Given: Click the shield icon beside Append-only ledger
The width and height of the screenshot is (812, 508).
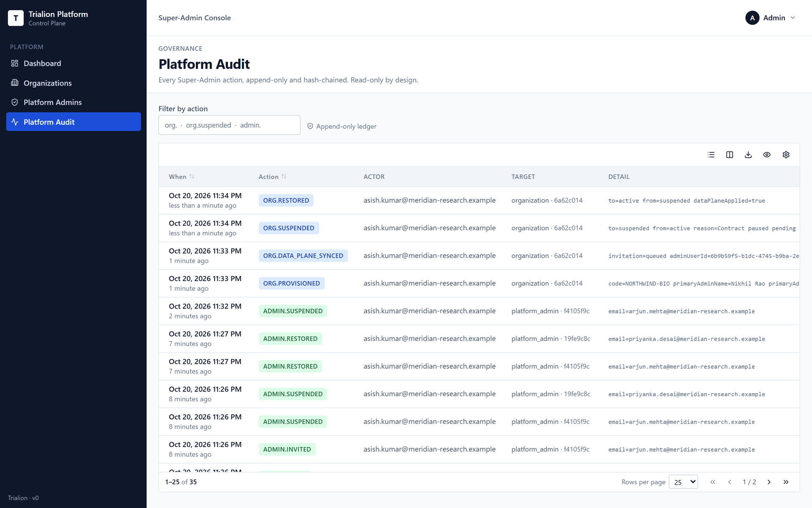Looking at the screenshot, I should [310, 126].
